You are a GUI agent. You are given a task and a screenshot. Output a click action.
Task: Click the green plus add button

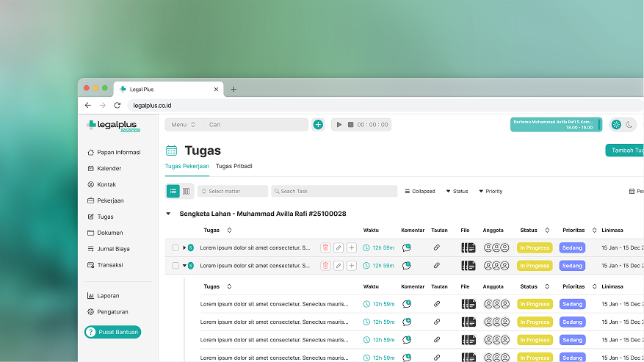tap(318, 125)
